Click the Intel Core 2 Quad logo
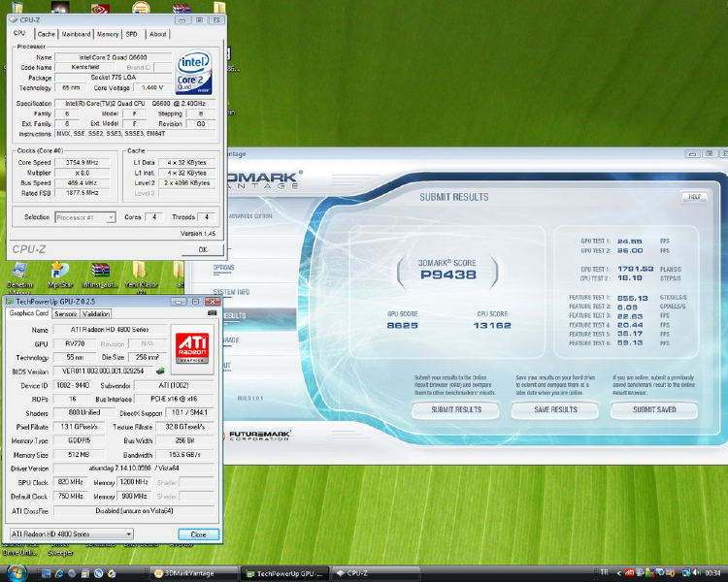Viewport: 728px width, 582px height. [193, 73]
